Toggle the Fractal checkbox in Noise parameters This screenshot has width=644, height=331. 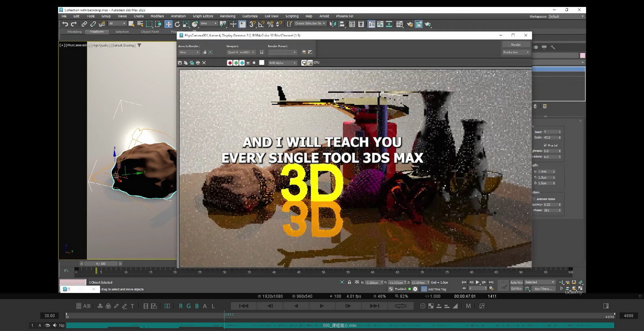click(545, 145)
